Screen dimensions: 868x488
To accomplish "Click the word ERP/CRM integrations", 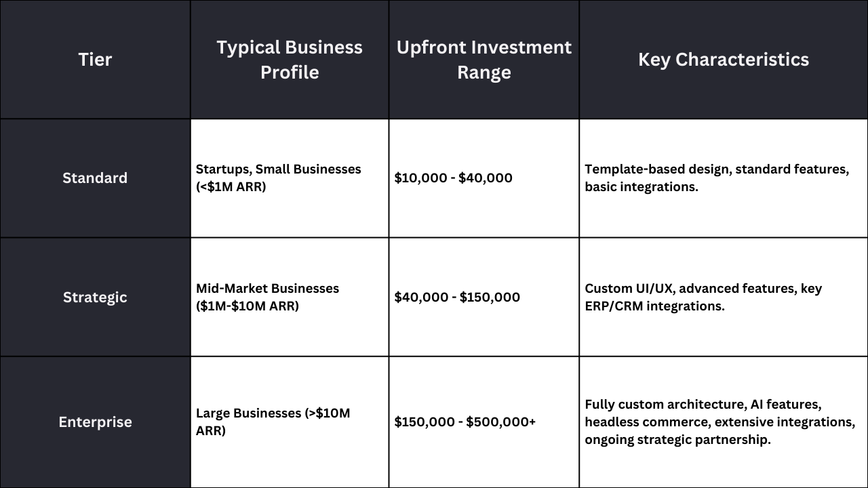I will click(x=654, y=306).
